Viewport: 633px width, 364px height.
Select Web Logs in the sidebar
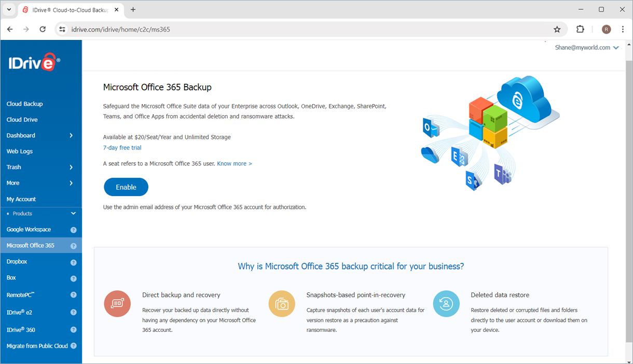pyautogui.click(x=20, y=151)
